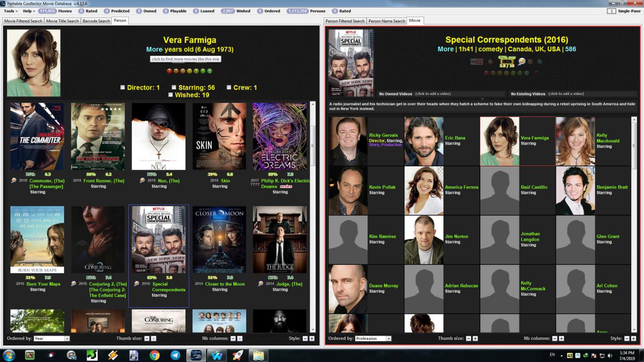Click the 171,855 Movies counter
The width and height of the screenshot is (644, 362).
click(55, 11)
